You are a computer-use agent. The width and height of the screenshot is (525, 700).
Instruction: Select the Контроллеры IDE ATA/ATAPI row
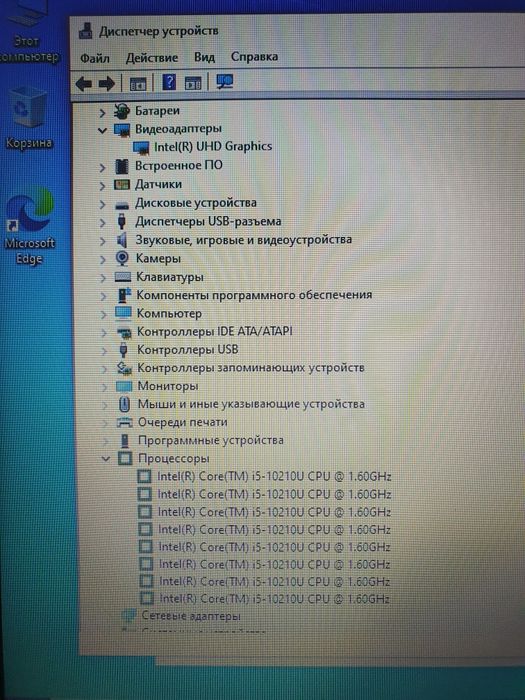pyautogui.click(x=214, y=332)
